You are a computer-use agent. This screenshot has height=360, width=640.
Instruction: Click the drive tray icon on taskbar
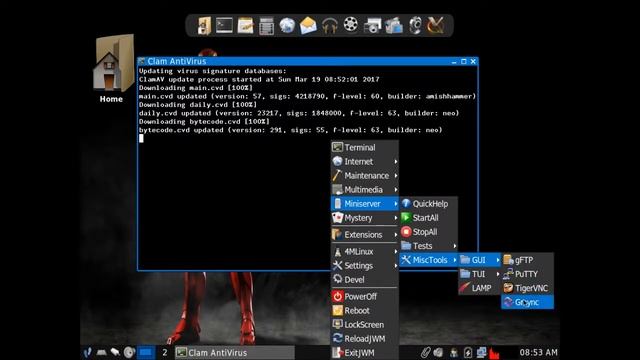[x=101, y=353]
